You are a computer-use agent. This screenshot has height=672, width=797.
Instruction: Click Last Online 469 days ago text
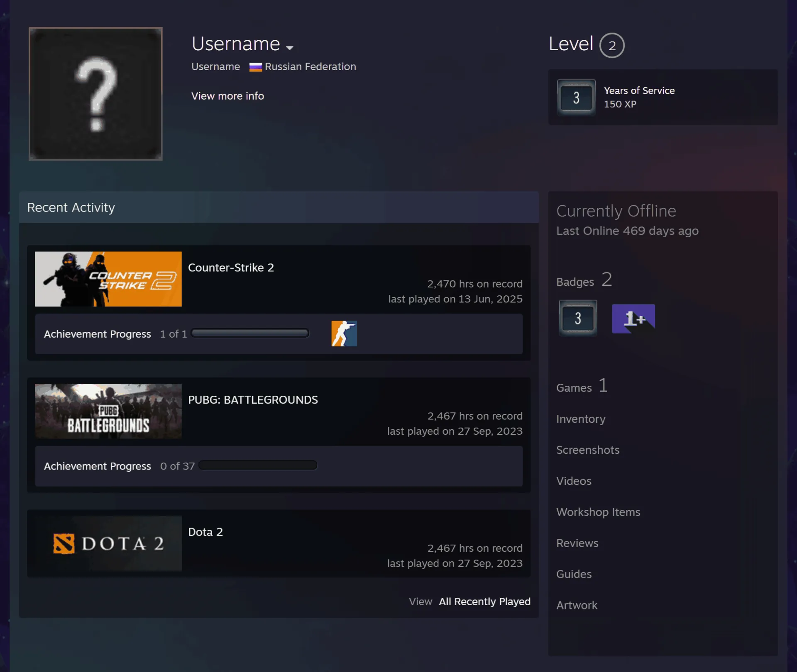627,231
